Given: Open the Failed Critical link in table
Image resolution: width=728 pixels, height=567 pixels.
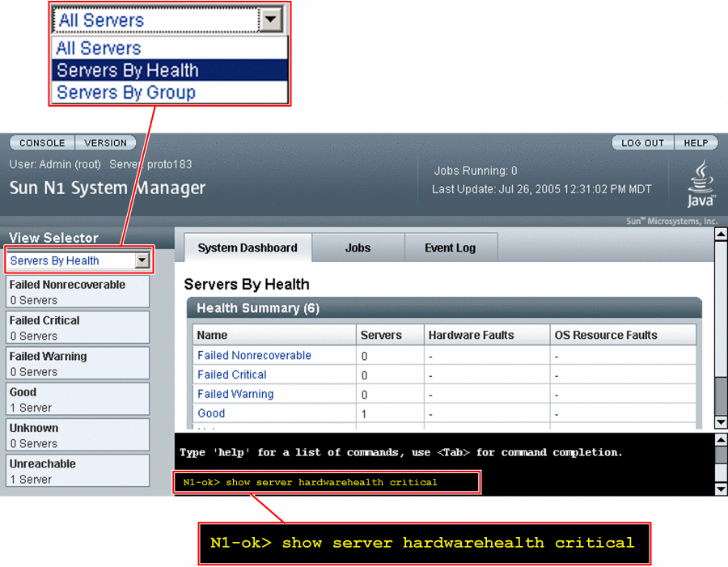Looking at the screenshot, I should coord(231,374).
